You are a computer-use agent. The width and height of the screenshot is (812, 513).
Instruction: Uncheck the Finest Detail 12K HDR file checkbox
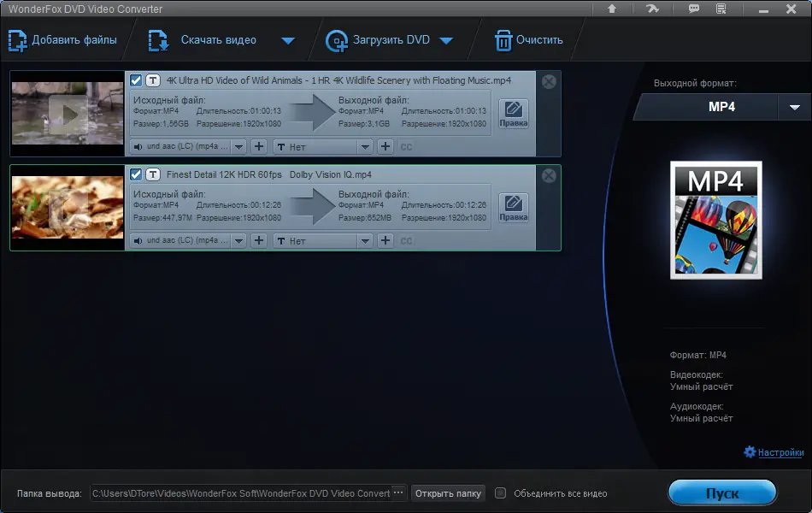136,174
